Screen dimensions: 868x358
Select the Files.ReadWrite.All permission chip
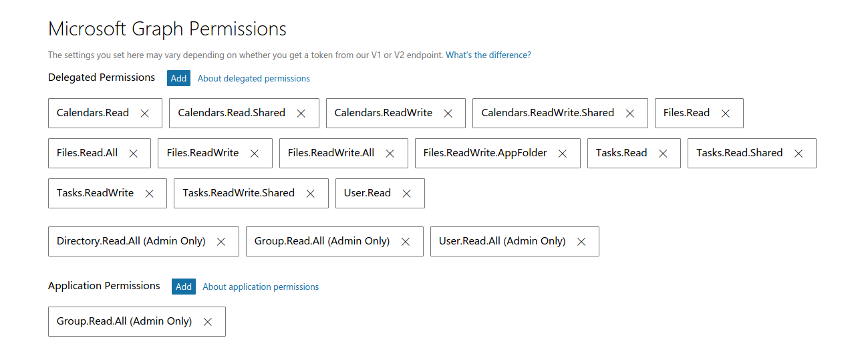point(343,154)
